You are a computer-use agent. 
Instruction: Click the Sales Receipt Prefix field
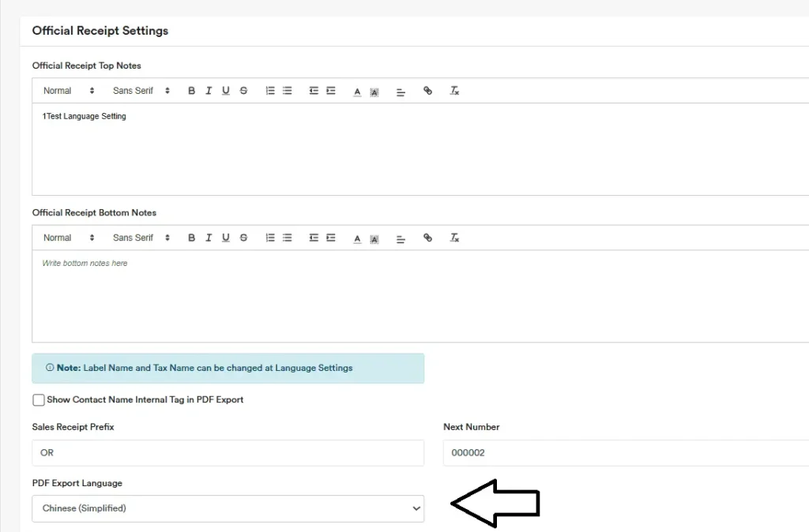[x=228, y=453]
